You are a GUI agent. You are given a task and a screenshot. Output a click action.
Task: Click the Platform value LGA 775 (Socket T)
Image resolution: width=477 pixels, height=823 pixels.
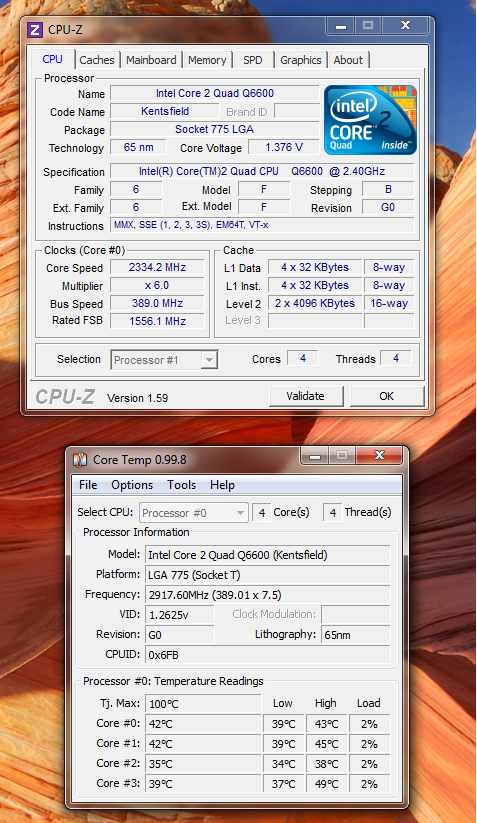tap(268, 575)
